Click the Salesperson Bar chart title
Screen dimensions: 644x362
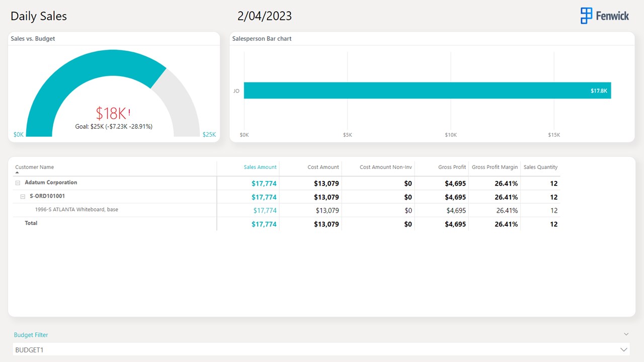point(262,39)
